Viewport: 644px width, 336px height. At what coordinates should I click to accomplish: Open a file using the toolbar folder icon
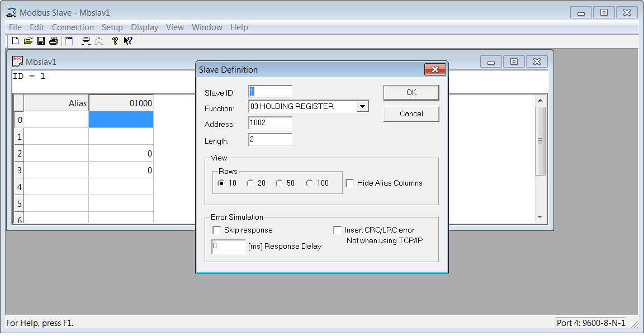point(28,41)
